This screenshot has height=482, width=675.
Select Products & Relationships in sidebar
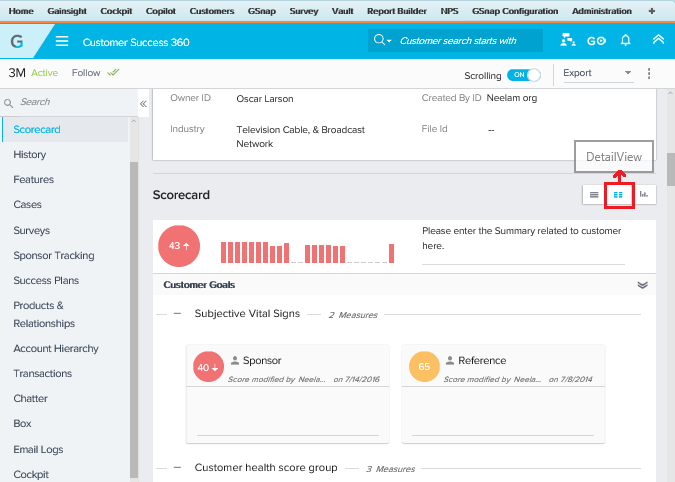tap(44, 314)
